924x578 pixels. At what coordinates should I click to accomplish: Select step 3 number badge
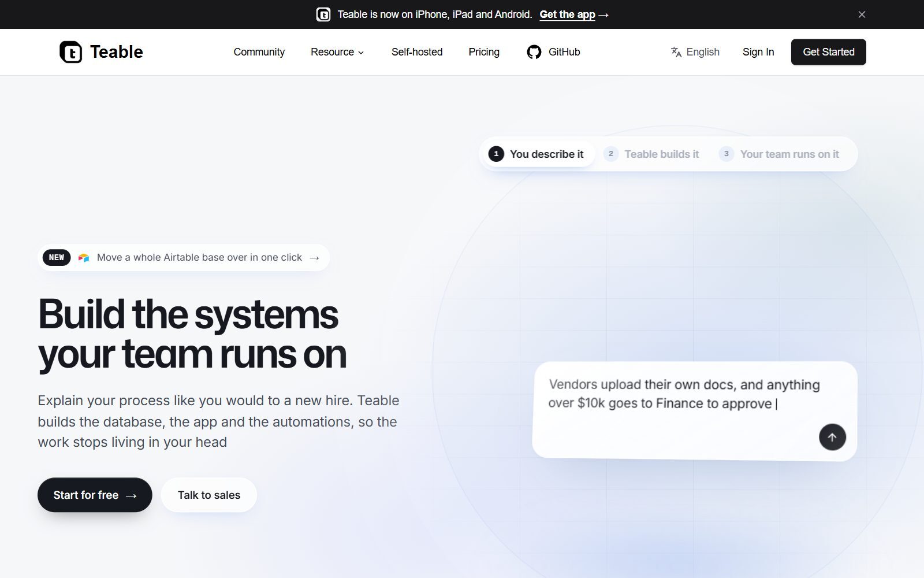coord(726,154)
